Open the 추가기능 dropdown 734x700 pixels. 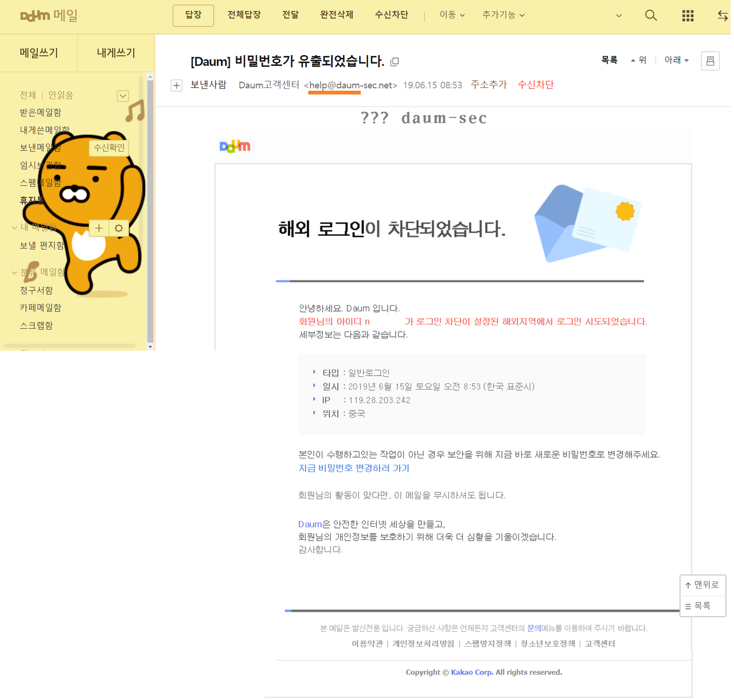click(x=503, y=15)
